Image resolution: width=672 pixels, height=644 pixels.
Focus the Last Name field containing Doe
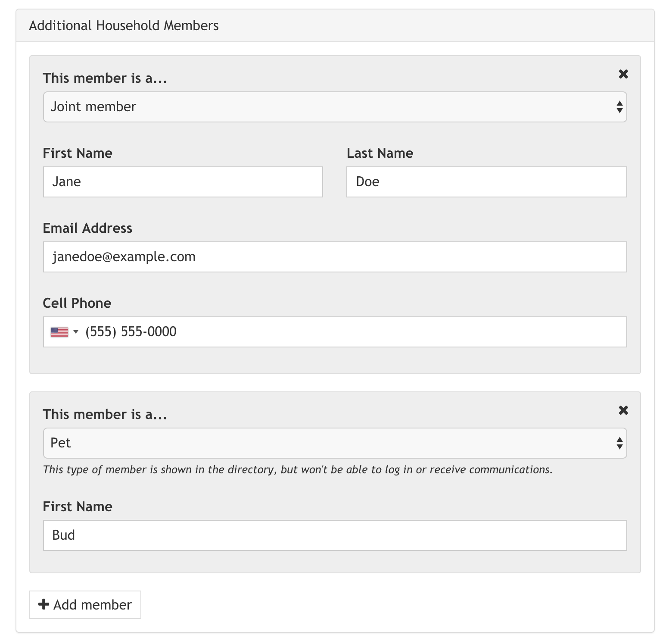486,182
